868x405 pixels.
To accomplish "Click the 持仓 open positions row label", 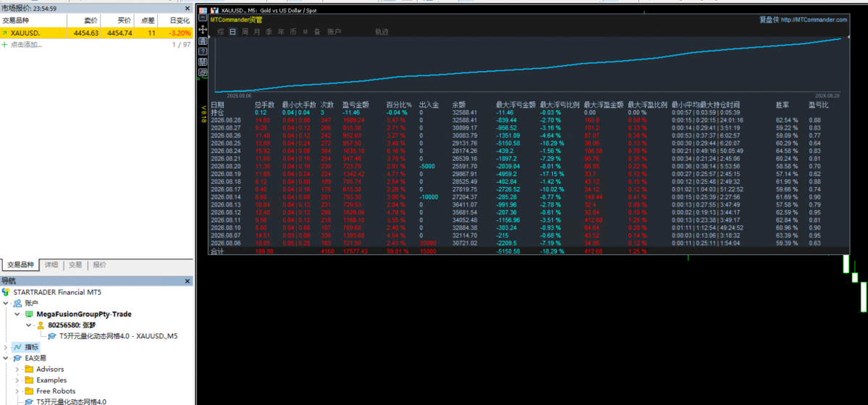I will (x=218, y=112).
